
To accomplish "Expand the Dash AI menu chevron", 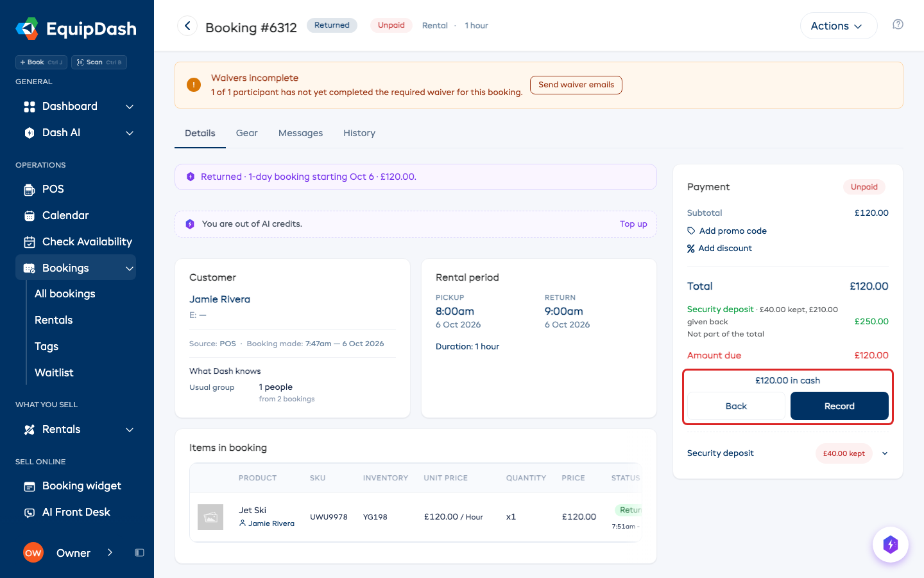I will coord(130,133).
